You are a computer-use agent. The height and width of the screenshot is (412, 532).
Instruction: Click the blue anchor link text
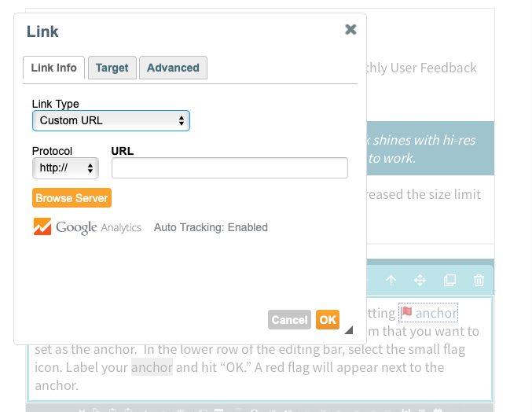436,313
